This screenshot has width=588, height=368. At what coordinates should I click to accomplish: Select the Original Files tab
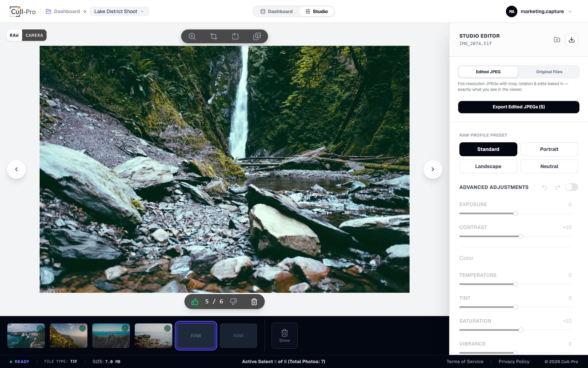549,72
